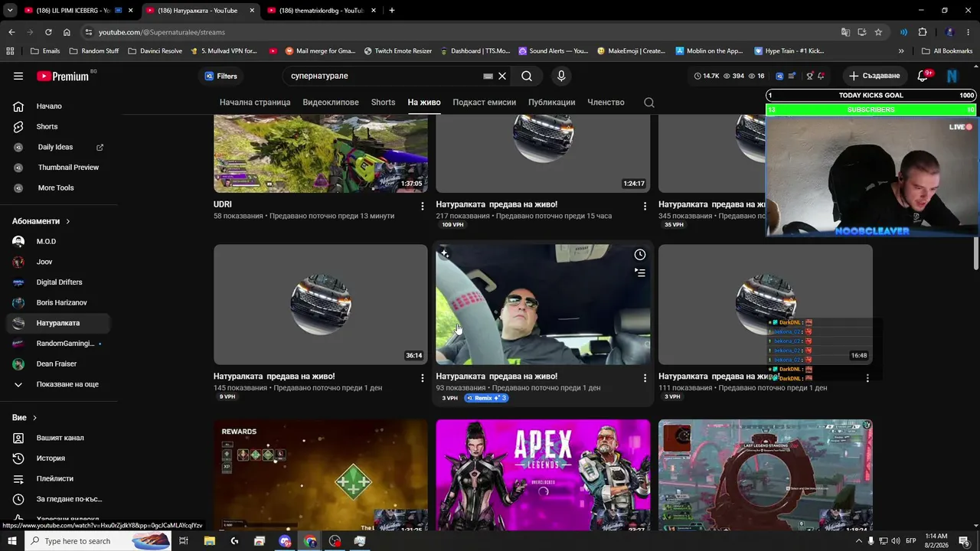
Task: Open the browser apps grid in bookmarks bar
Action: click(10, 51)
